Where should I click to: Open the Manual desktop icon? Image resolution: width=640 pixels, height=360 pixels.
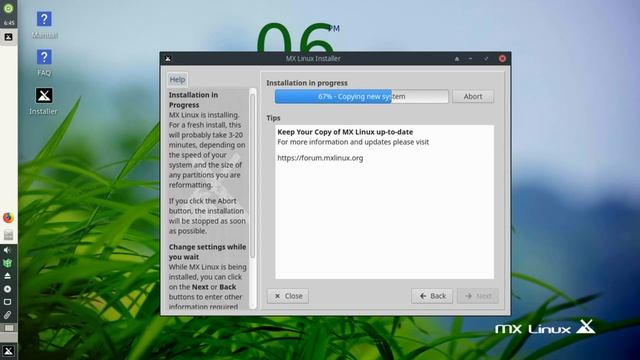pos(44,24)
